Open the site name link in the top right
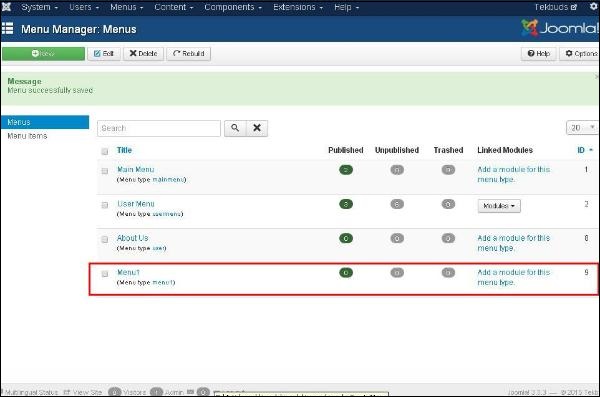This screenshot has height=397, width=600. [555, 7]
